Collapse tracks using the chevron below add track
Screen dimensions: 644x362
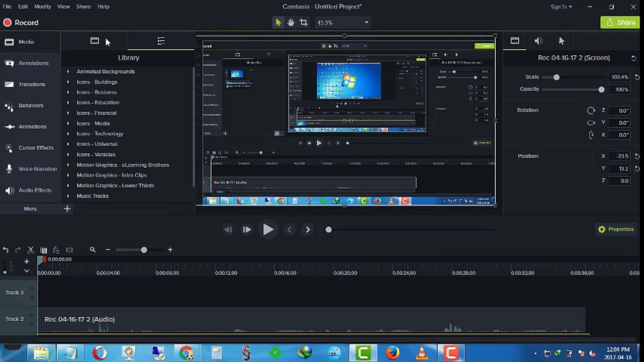click(27, 270)
